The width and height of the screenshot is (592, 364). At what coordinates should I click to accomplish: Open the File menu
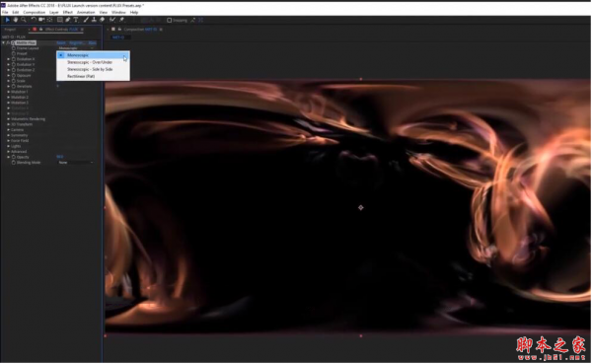(x=5, y=13)
